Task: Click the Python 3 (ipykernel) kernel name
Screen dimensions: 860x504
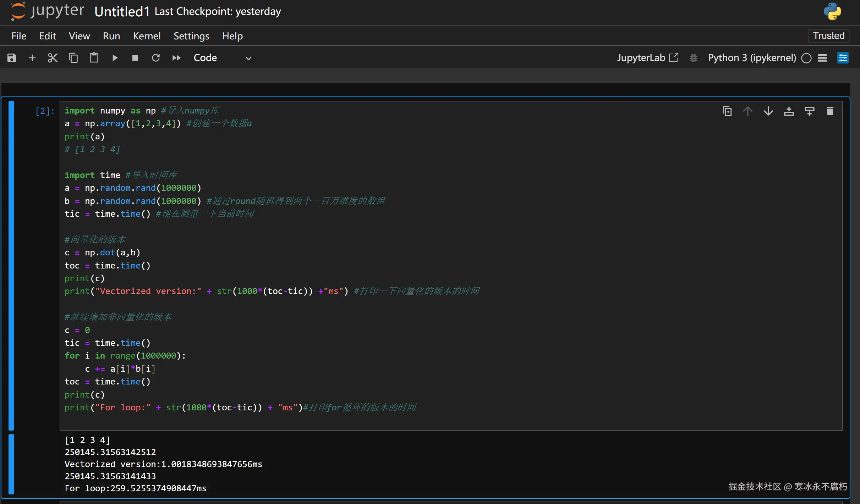Action: coord(752,58)
